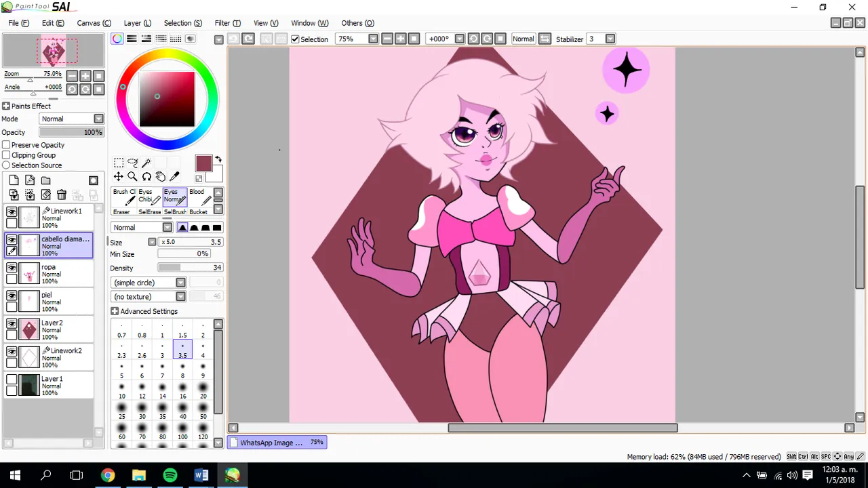Open the Stabilizer level dropdown
The width and height of the screenshot is (868, 488).
click(x=610, y=39)
